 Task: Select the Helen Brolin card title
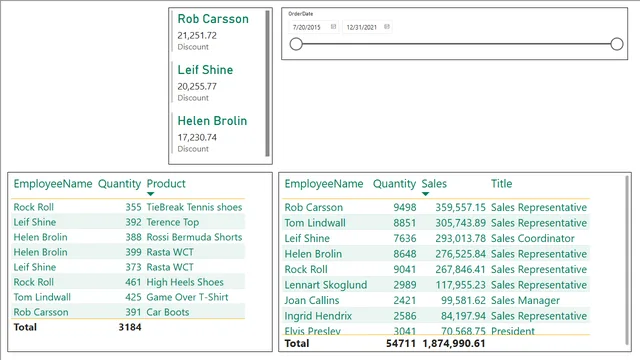212,121
